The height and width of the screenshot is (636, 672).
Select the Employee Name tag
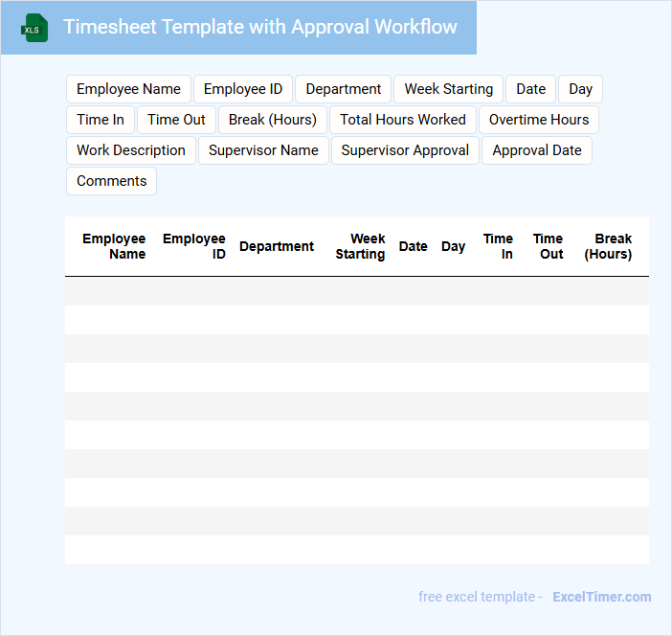(128, 89)
